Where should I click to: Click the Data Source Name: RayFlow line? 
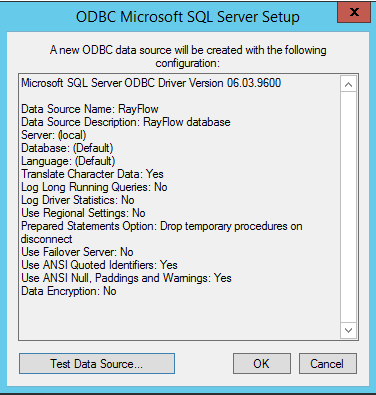click(x=90, y=109)
